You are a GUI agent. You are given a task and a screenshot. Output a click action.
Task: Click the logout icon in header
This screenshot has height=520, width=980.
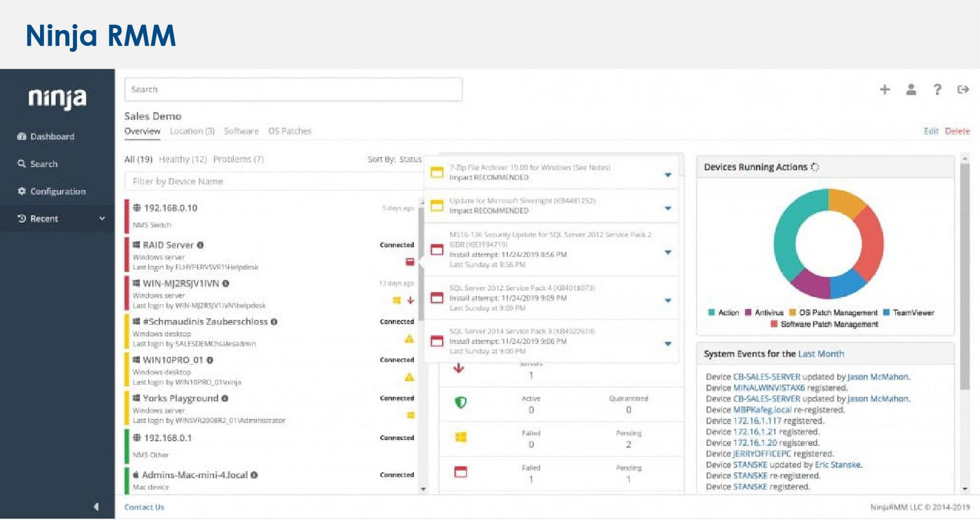(x=963, y=90)
